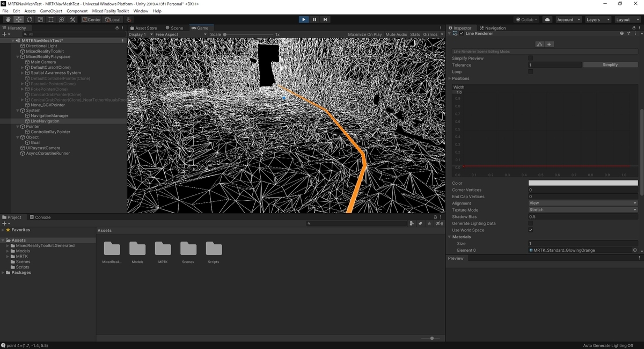Open Collab button
This screenshot has height=349, width=644.
[x=528, y=19]
